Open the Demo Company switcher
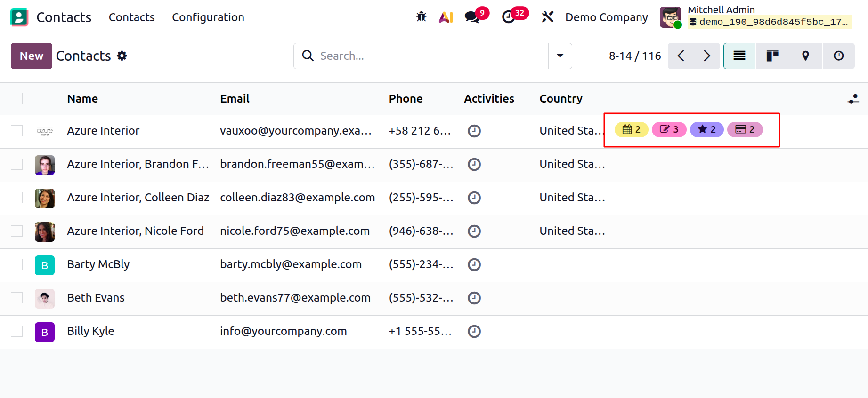 [606, 17]
